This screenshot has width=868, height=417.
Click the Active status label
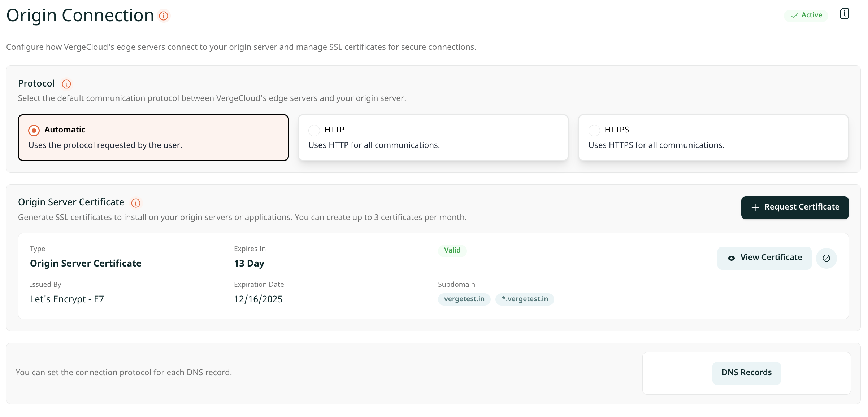coord(811,15)
